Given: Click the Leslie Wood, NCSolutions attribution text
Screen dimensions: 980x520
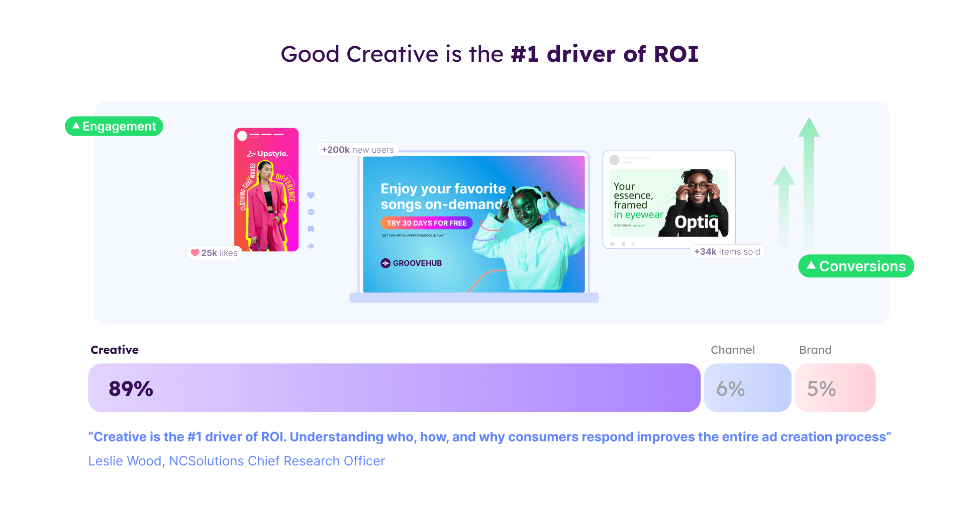Looking at the screenshot, I should (236, 461).
